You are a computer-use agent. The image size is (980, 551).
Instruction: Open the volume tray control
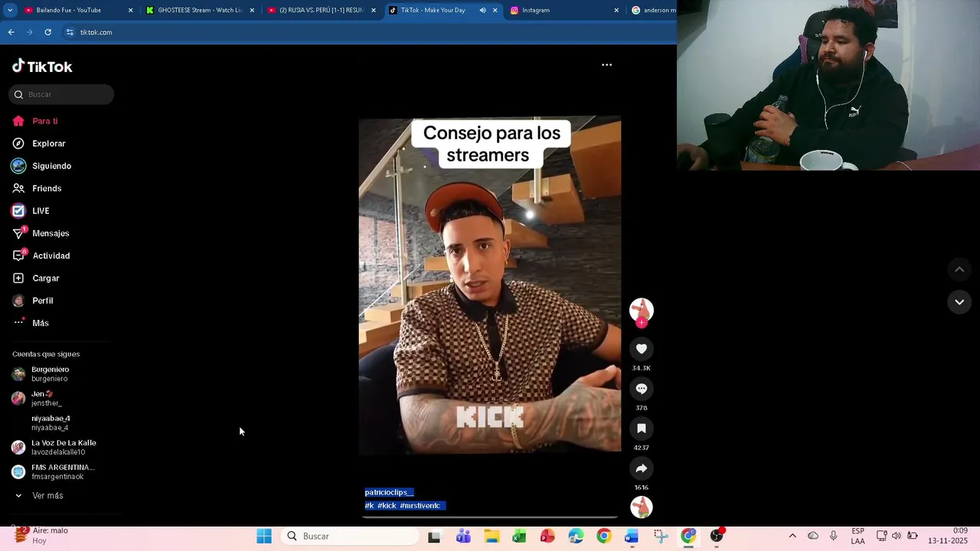897,536
